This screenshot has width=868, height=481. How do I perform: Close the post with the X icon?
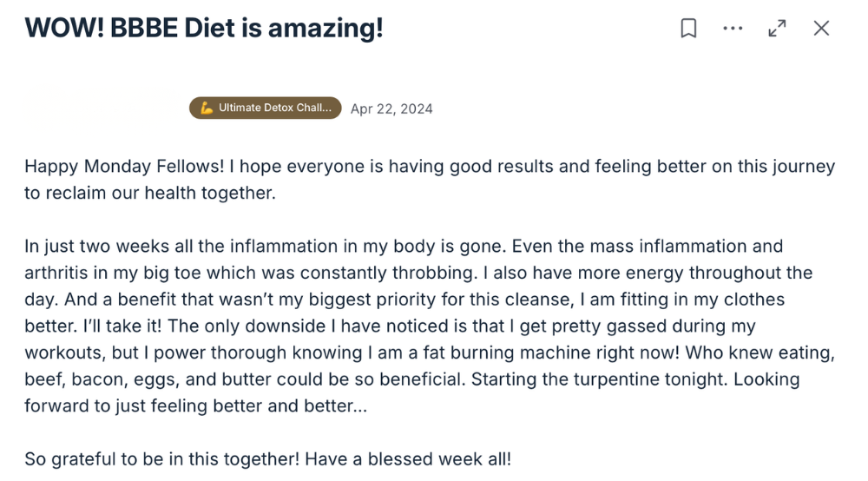pyautogui.click(x=821, y=29)
